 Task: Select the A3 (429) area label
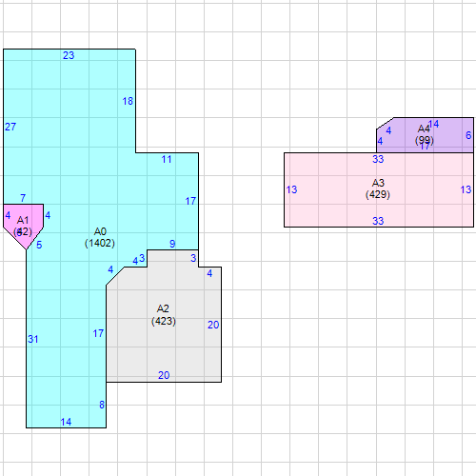pyautogui.click(x=378, y=188)
